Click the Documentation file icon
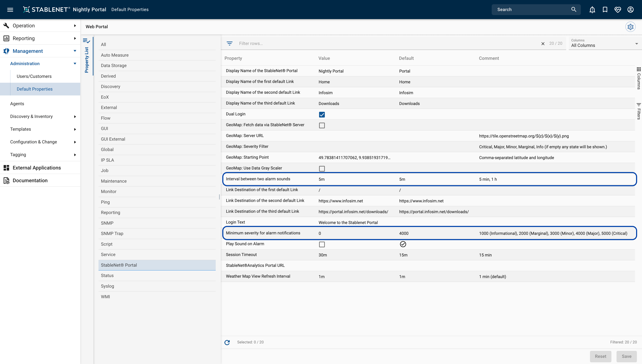 (6, 181)
